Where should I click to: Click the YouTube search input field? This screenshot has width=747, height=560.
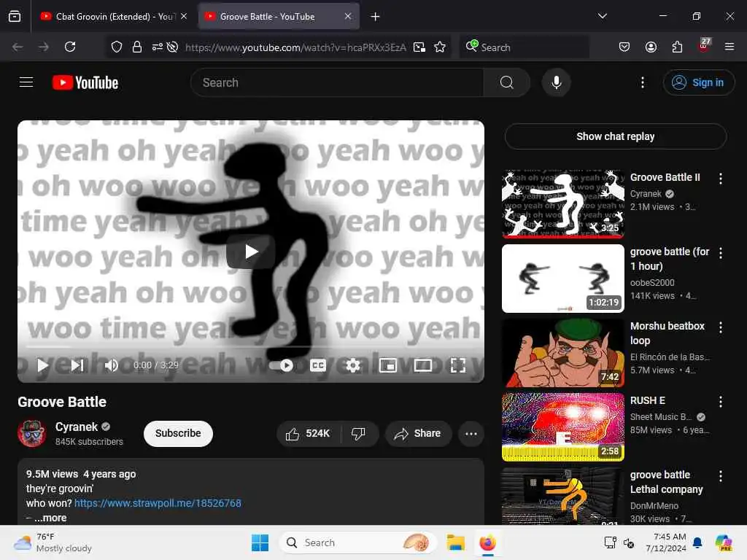[x=337, y=82]
